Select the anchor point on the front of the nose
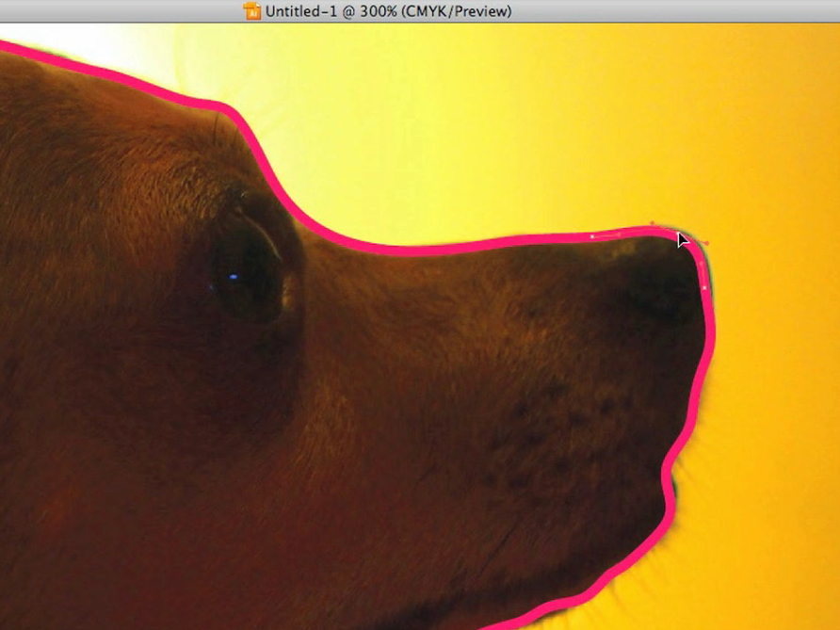Screen dimensions: 840x630 [x=704, y=287]
